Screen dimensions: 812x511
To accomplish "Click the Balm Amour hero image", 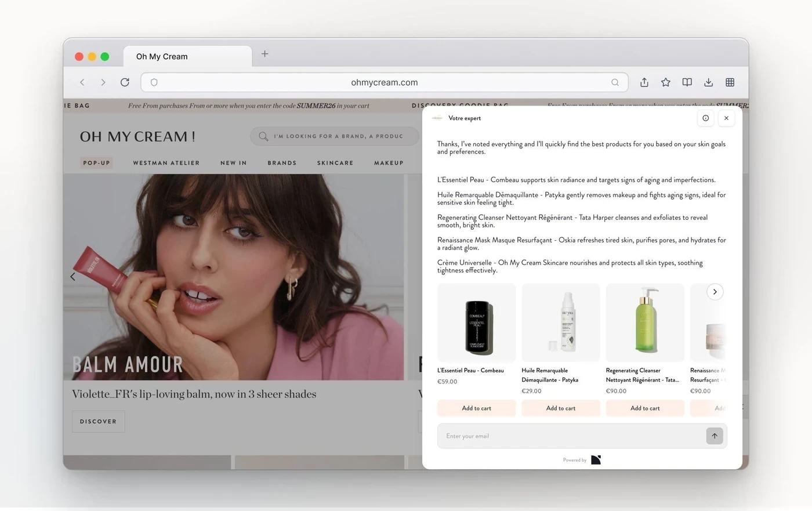I will click(x=233, y=277).
